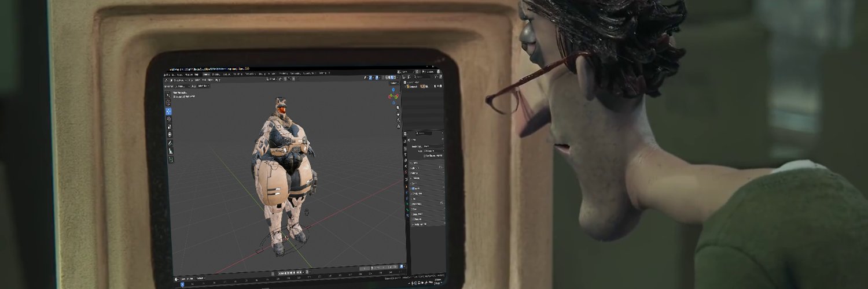868x289 pixels.
Task: Select the Select Box tool in Blender toolbar
Action: point(168,95)
